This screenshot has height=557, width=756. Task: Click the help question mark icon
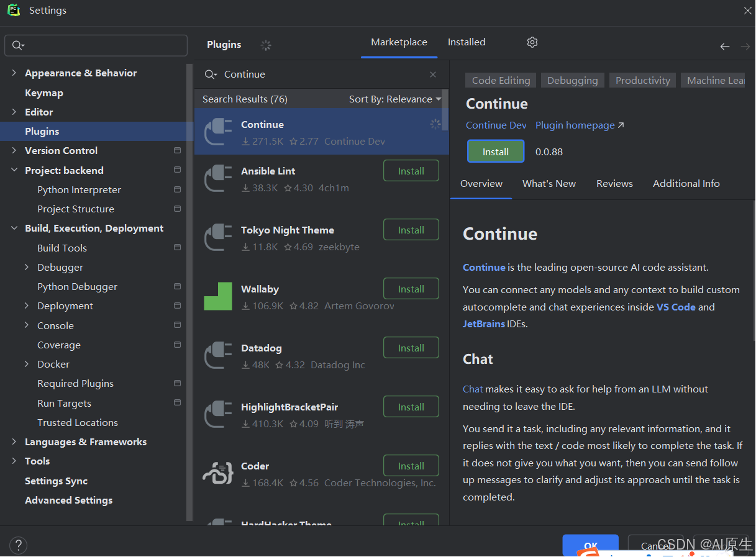pyautogui.click(x=19, y=546)
